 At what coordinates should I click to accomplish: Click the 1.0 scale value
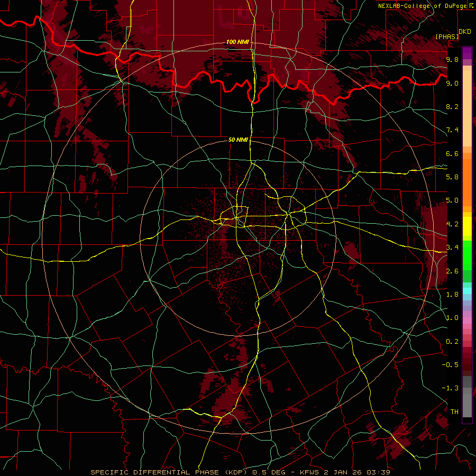pyautogui.click(x=452, y=318)
